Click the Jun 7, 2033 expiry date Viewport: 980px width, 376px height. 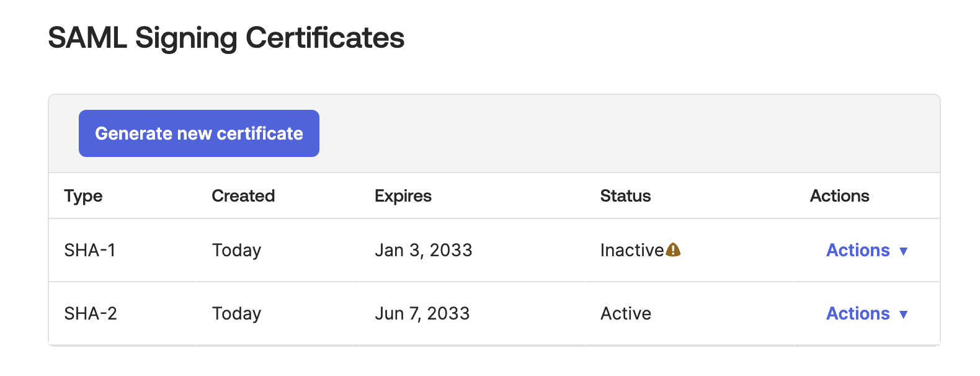(x=422, y=313)
